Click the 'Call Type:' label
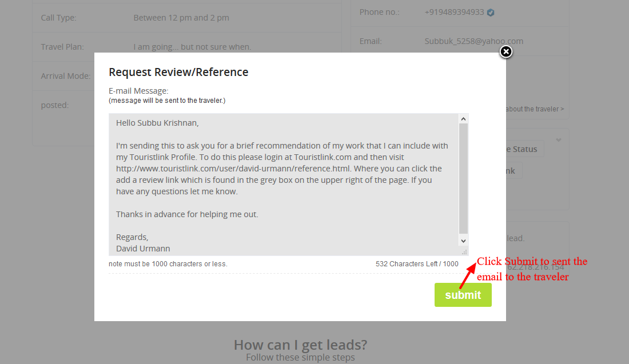 coord(58,18)
